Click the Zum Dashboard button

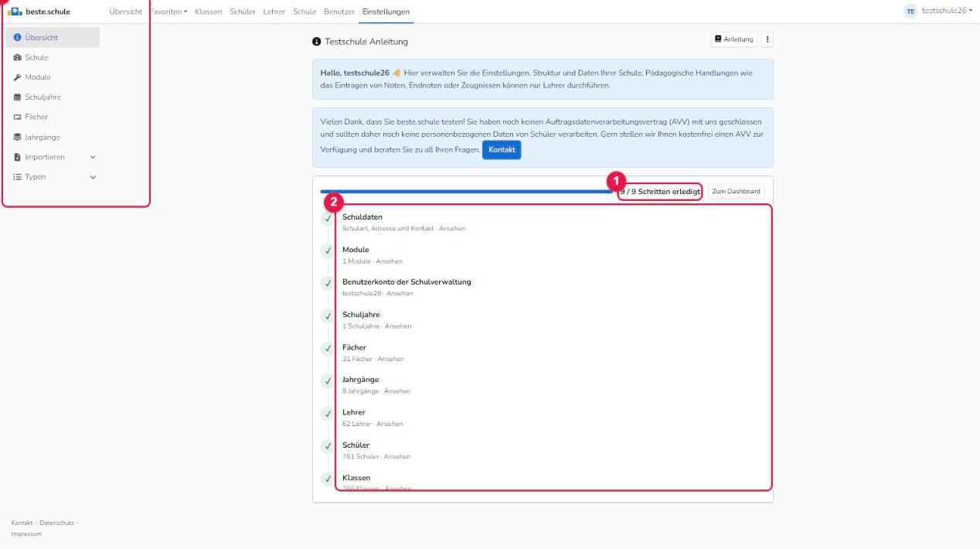(x=736, y=191)
